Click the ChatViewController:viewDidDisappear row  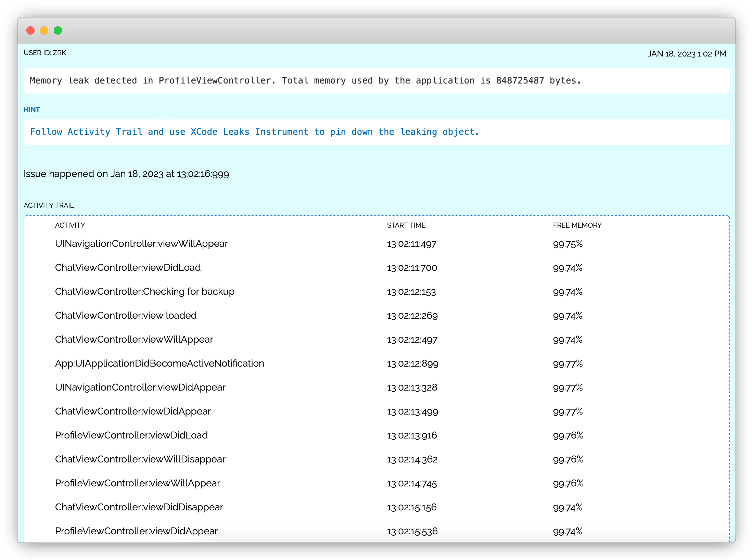(x=139, y=507)
